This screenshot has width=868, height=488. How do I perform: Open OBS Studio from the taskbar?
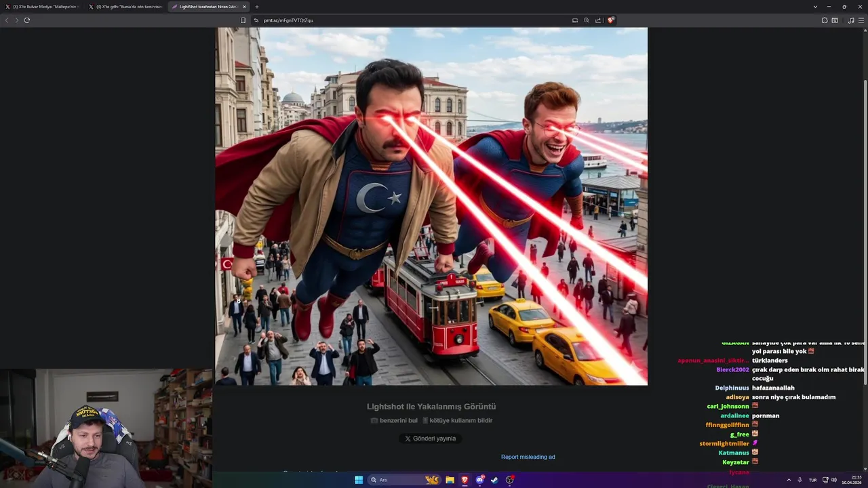(510, 480)
